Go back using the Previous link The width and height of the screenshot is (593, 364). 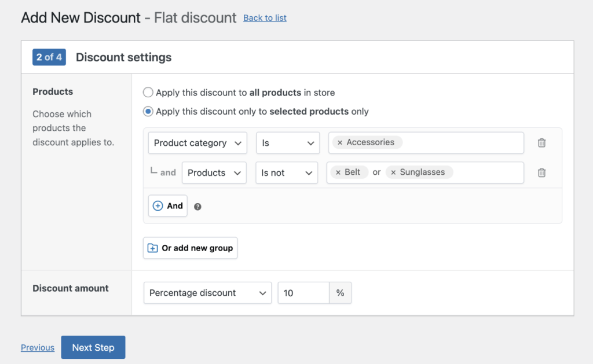tap(37, 347)
